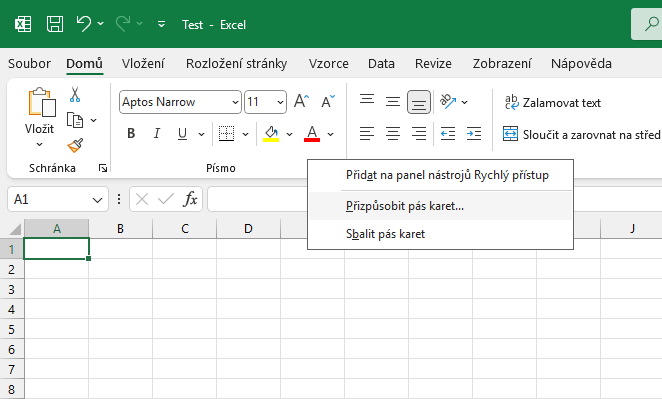662x399 pixels.
Task: Click the Copy icon
Action: [x=75, y=120]
